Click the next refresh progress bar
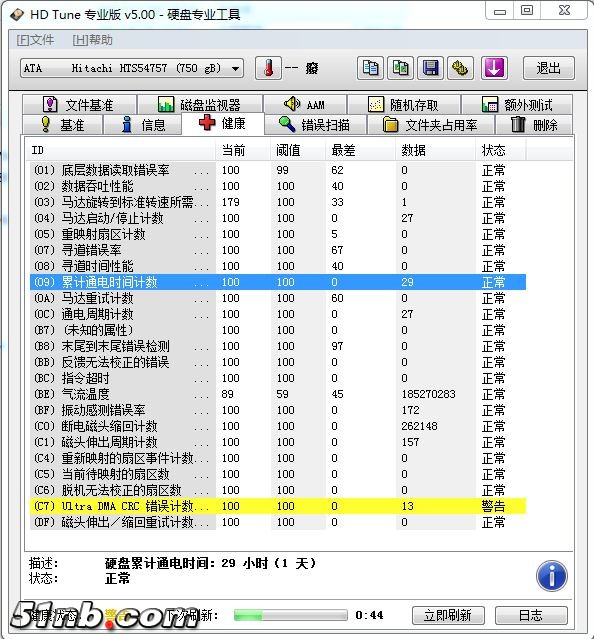The width and height of the screenshot is (594, 639). pos(290,615)
